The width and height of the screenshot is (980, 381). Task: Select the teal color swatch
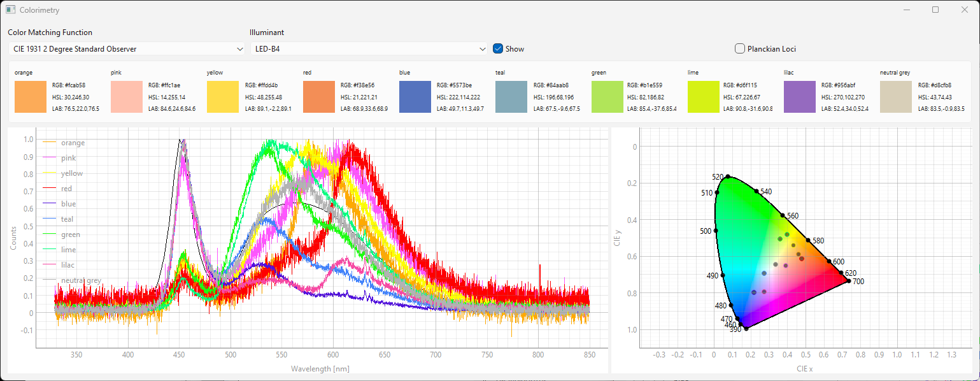point(511,97)
